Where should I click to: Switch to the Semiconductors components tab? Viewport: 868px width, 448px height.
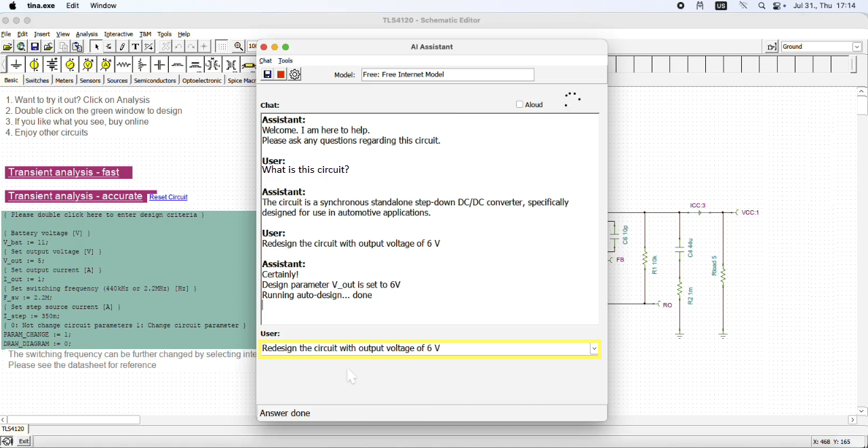[155, 80]
